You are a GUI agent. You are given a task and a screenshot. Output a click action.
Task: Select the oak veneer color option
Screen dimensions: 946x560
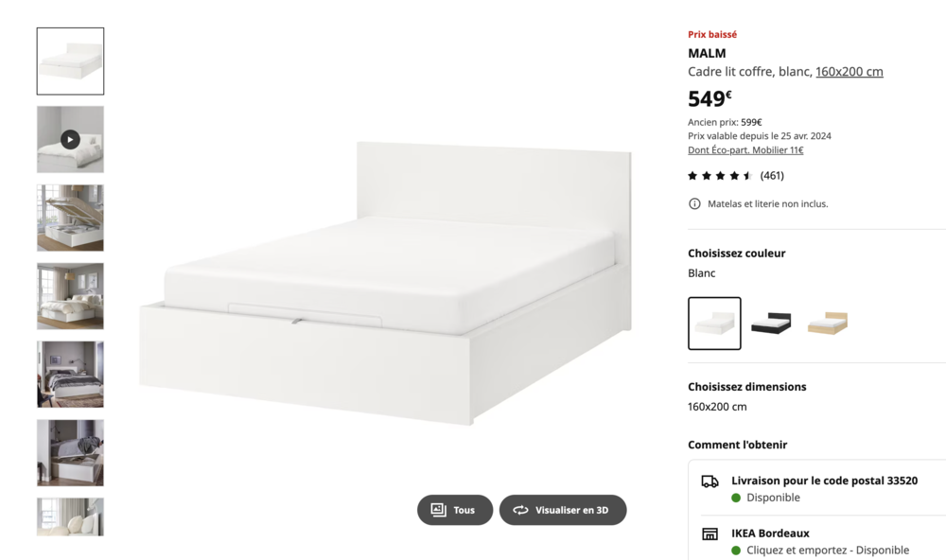[x=828, y=324]
